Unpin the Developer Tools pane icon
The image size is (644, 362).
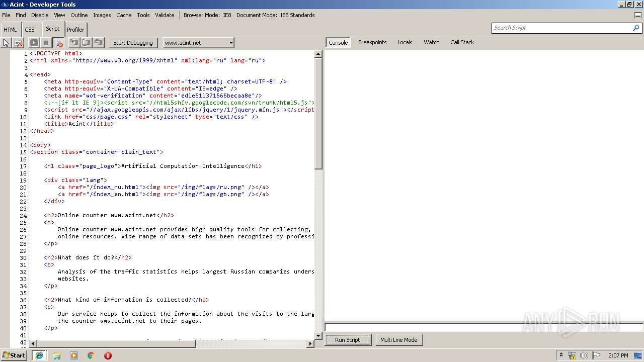pyautogui.click(x=638, y=15)
